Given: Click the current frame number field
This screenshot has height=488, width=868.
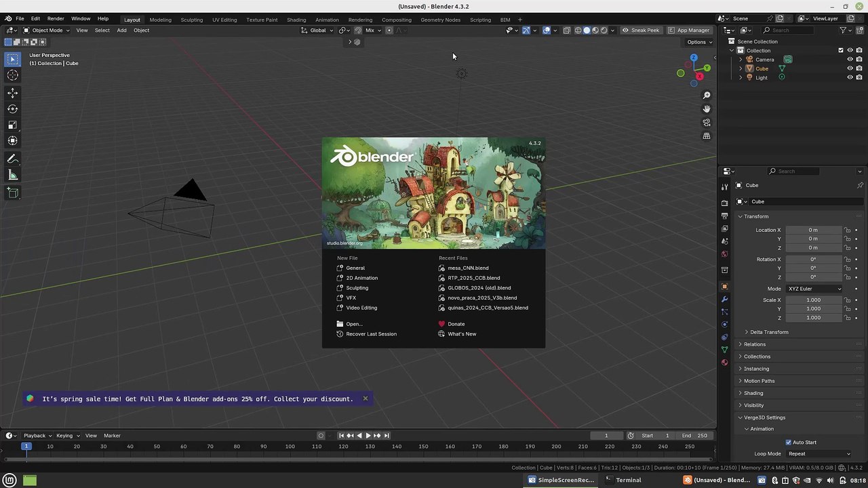Looking at the screenshot, I should 606,436.
